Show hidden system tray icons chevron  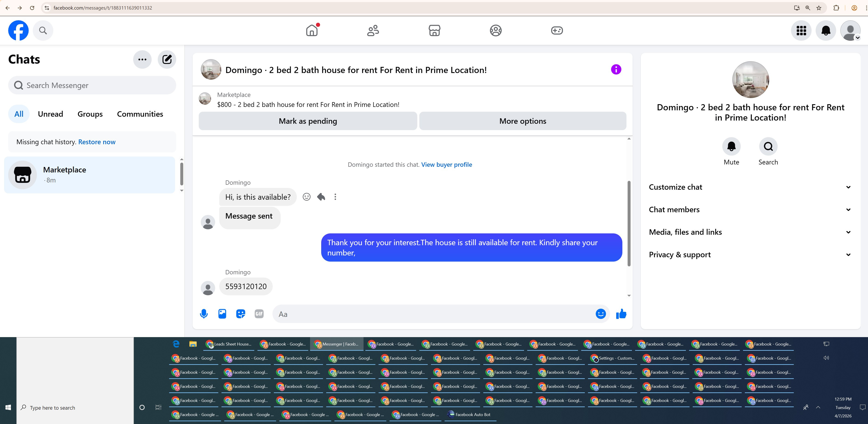(x=818, y=407)
